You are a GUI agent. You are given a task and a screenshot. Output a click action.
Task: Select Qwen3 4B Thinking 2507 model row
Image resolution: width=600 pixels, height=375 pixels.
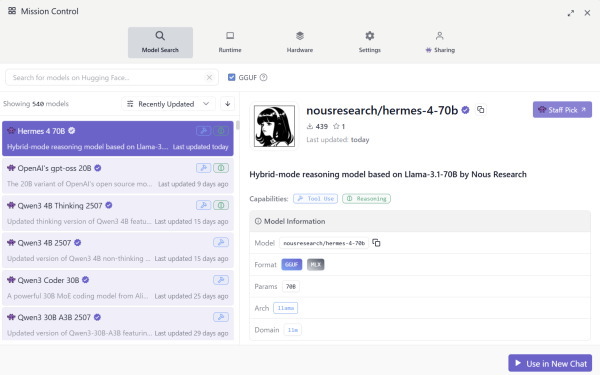click(117, 213)
